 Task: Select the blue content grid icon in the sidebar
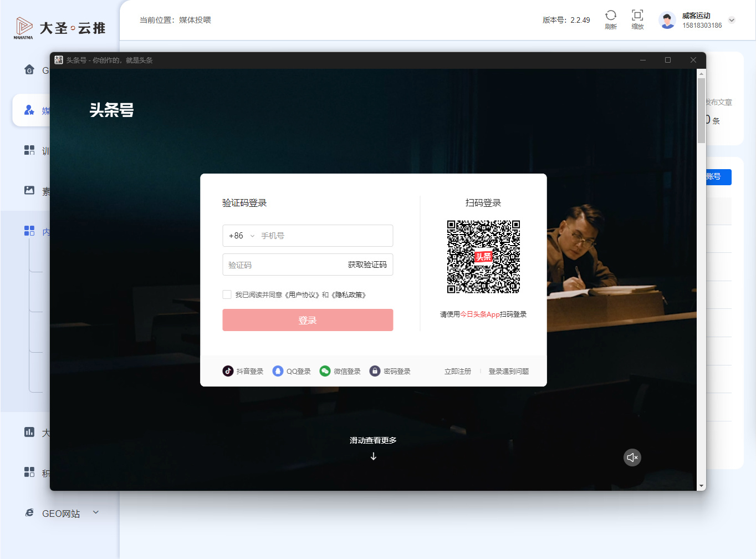[x=29, y=231]
